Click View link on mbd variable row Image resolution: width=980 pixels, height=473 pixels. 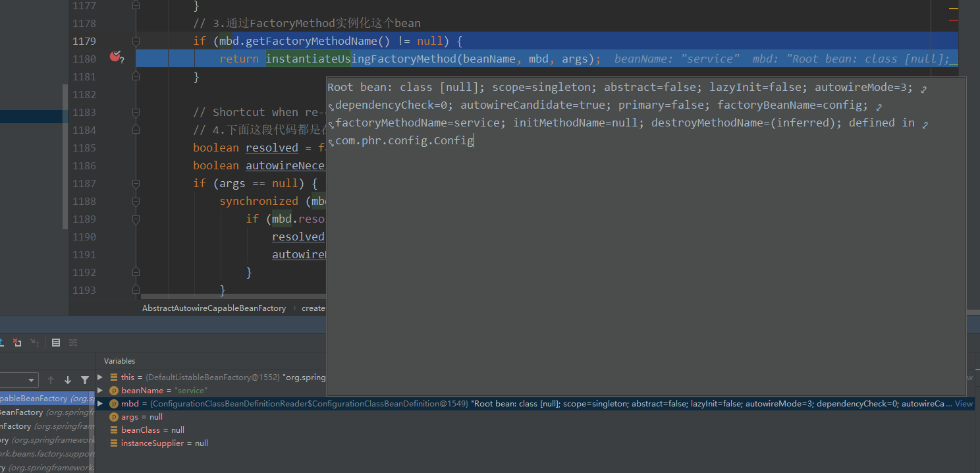point(964,404)
